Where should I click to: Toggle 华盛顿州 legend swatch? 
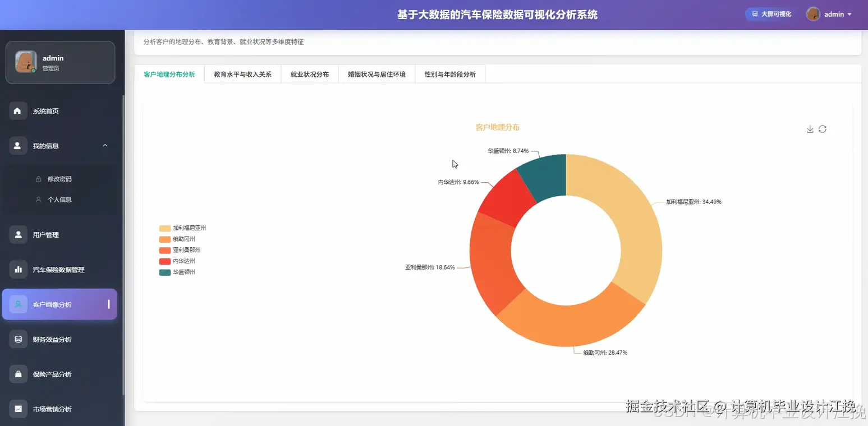click(x=165, y=272)
